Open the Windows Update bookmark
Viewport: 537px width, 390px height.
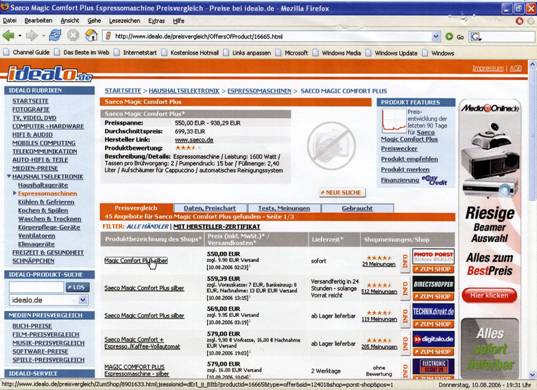[x=392, y=53]
